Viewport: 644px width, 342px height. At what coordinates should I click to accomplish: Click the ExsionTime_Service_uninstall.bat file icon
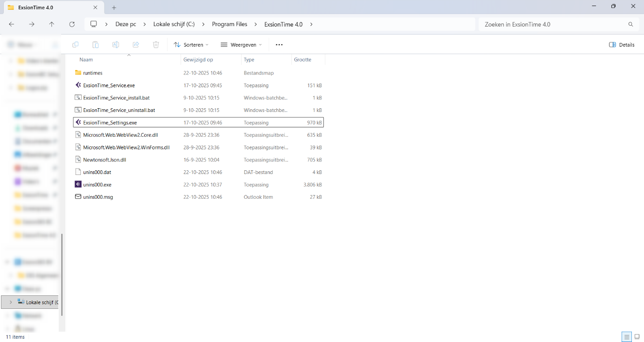click(x=78, y=110)
